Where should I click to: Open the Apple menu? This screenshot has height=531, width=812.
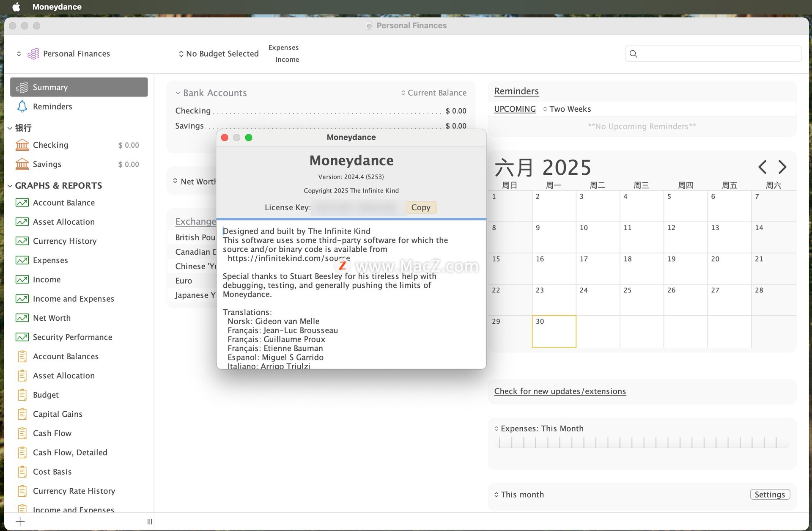pyautogui.click(x=16, y=7)
